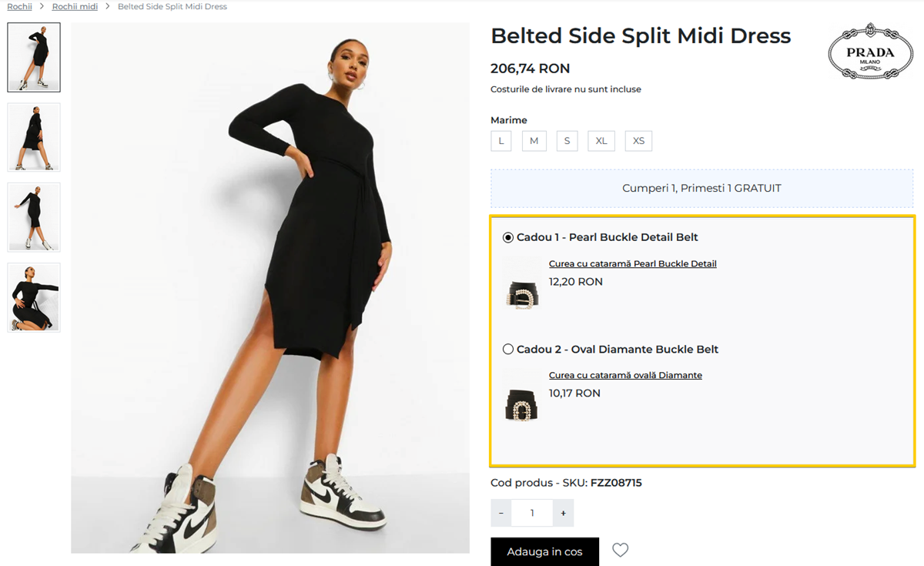This screenshot has height=566, width=924.
Task: Go to Rochii breadcrumb category
Action: click(20, 7)
